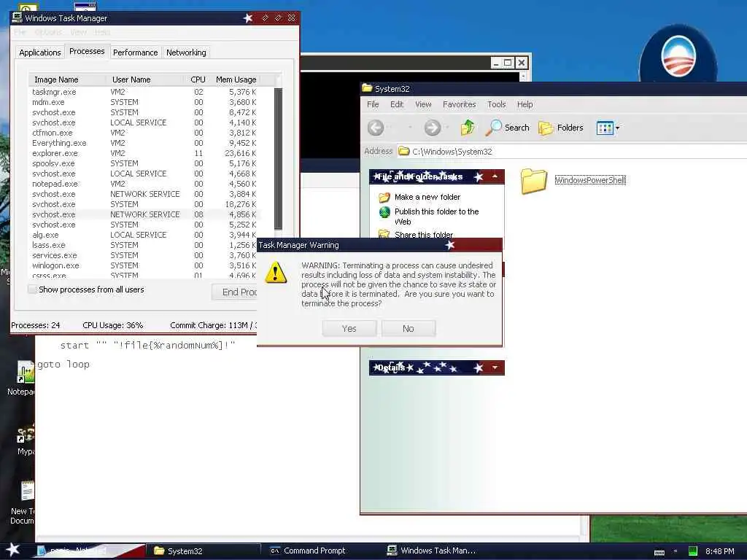Screen dimensions: 747x560
Task: Sort processes by Mem Usage column
Action: click(x=236, y=79)
